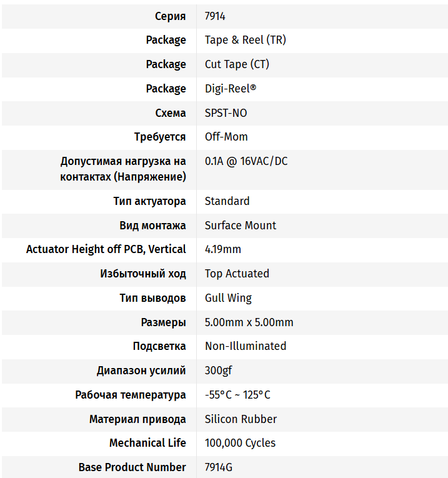Click the series value 7914
This screenshot has width=448, height=478.
[215, 16]
